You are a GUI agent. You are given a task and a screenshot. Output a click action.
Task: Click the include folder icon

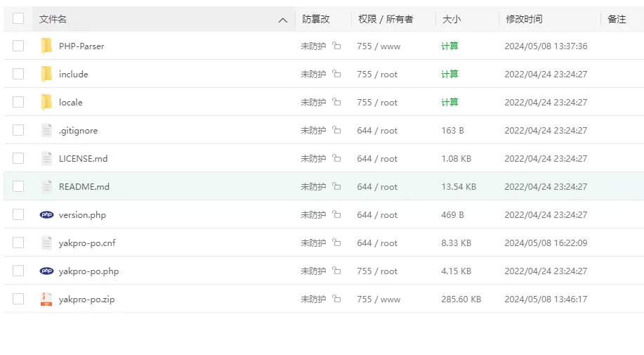(46, 75)
